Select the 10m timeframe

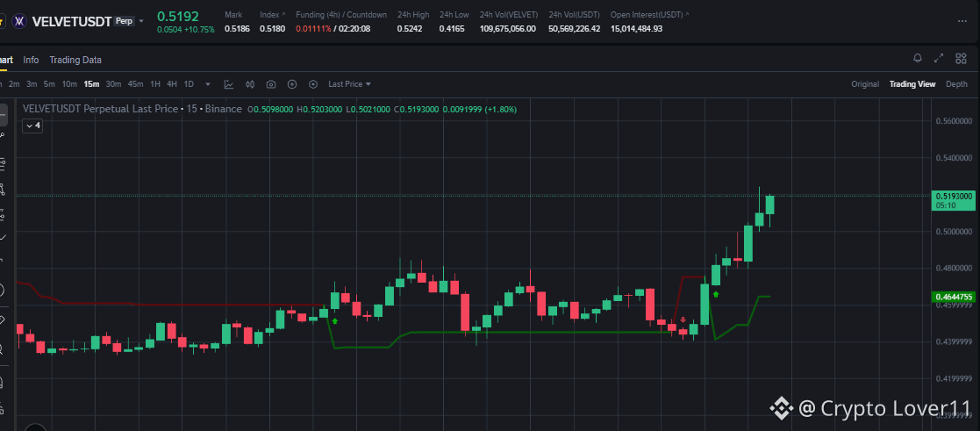coord(69,83)
